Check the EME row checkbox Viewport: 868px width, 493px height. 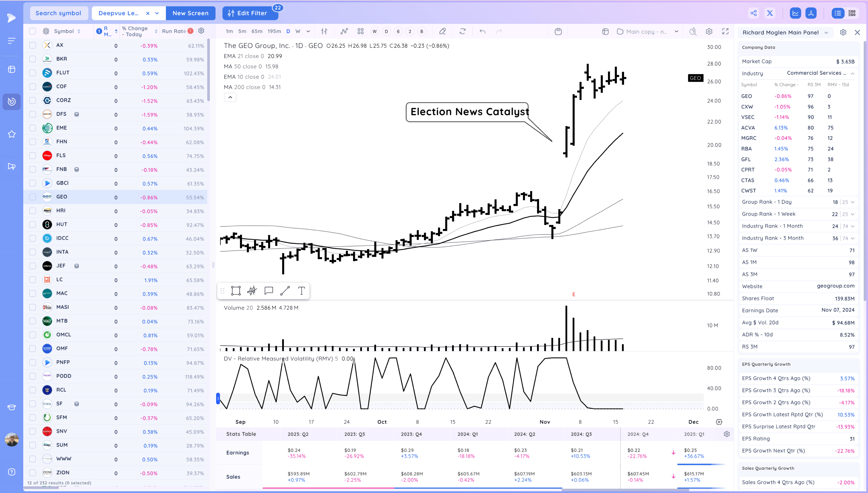[x=33, y=128]
